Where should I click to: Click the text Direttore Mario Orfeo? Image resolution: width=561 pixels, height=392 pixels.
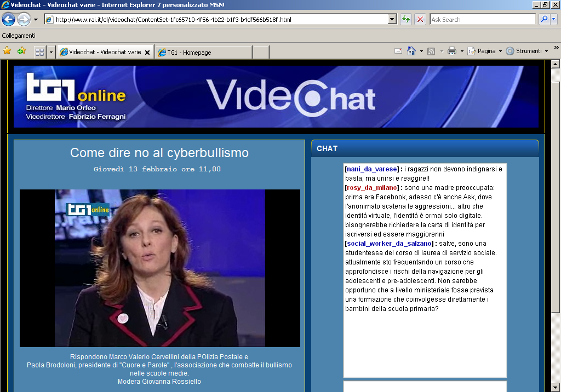[61, 108]
